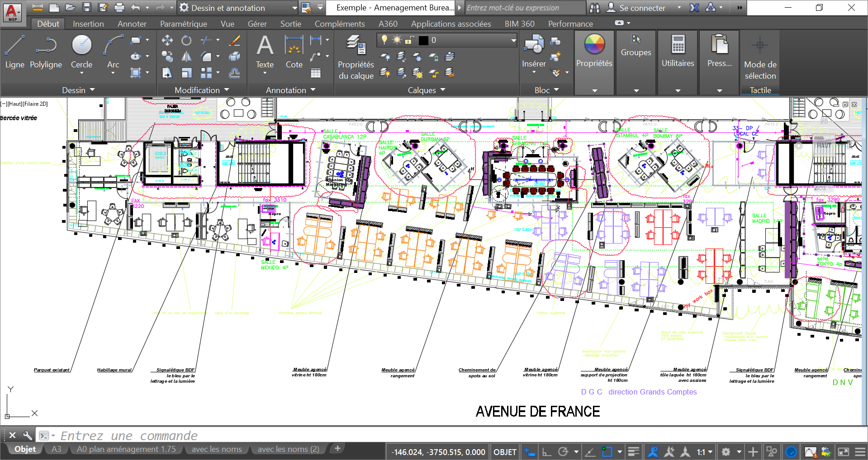Add a new layout with plus button
The width and height of the screenshot is (868, 460).
tap(337, 448)
